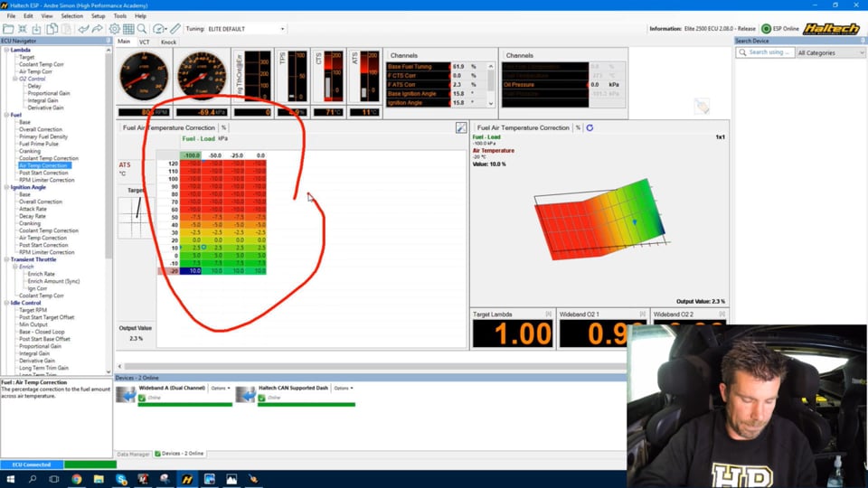
Task: Click the undo arrow icon
Action: tap(83, 29)
